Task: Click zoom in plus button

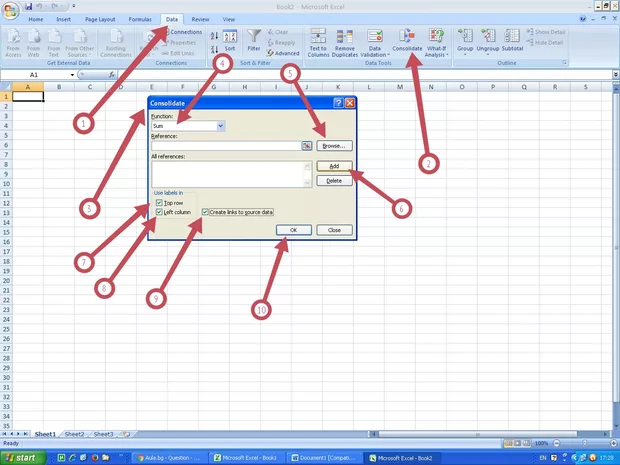Action: click(x=613, y=443)
